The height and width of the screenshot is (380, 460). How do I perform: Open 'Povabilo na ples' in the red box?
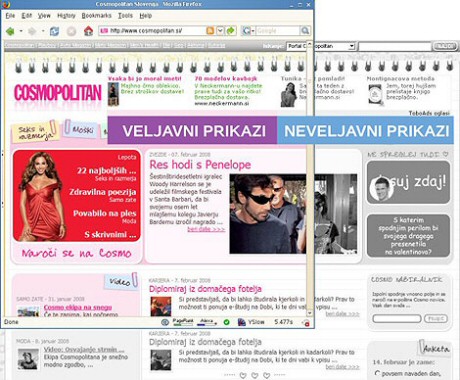[x=105, y=214]
